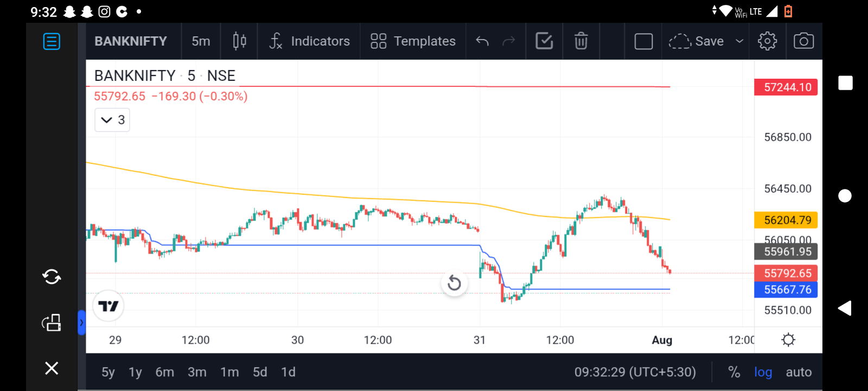The height and width of the screenshot is (391, 868).
Task: Open the watchlist menu icon
Action: (52, 41)
